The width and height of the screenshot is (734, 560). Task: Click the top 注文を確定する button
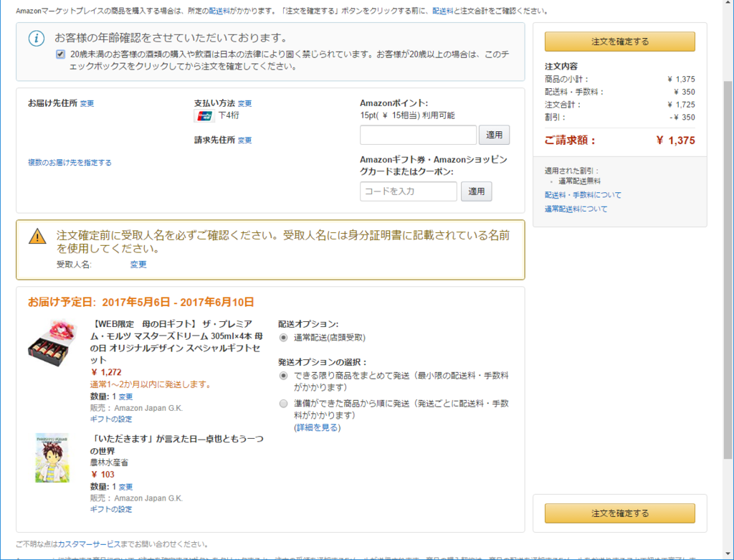tap(619, 42)
